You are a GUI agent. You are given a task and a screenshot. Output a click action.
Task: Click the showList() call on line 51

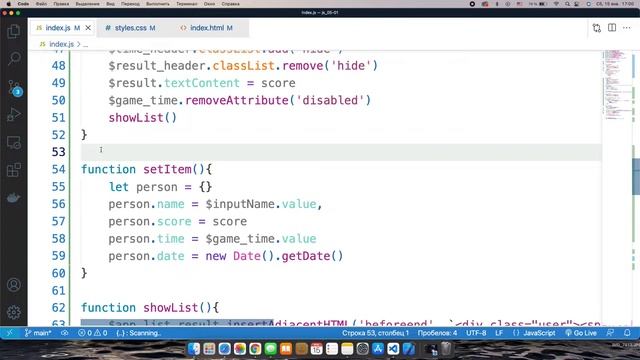[142, 118]
